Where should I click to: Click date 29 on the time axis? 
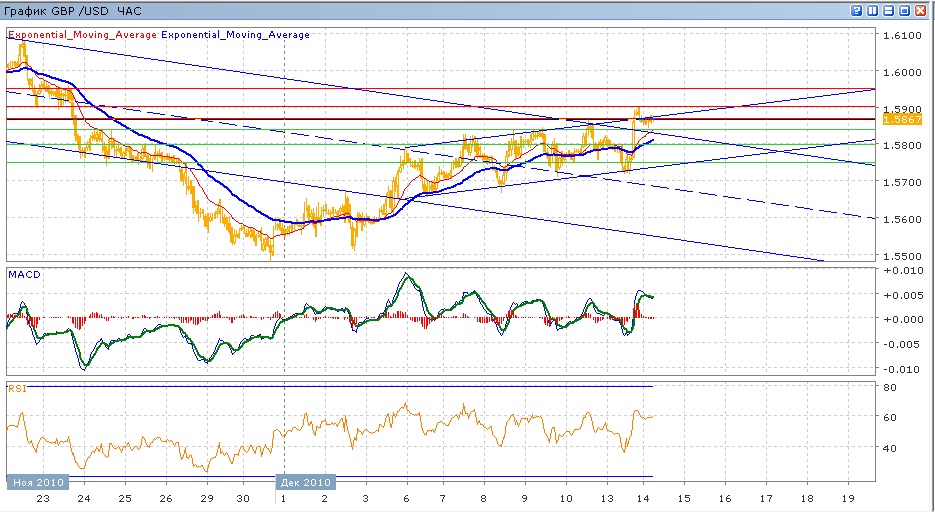(x=207, y=498)
